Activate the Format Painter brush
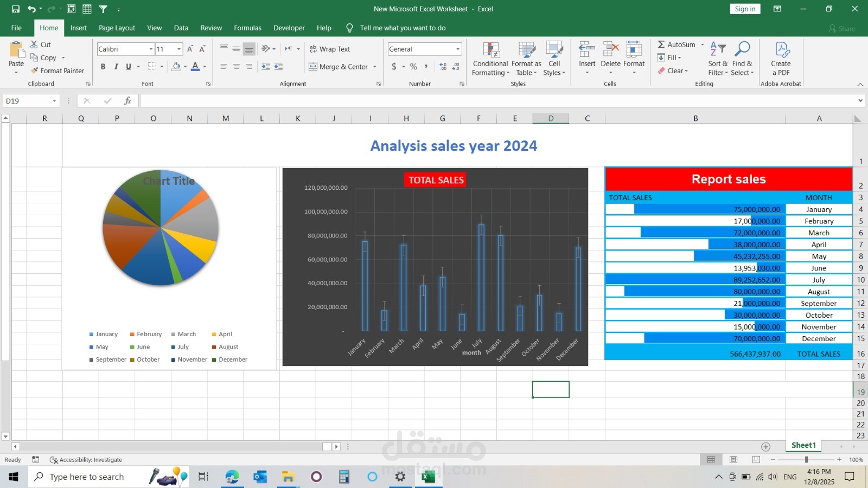Screen dimensions: 868x488 35,70
